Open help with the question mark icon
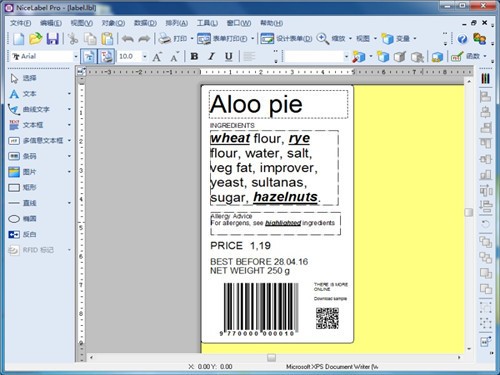The height and width of the screenshot is (375, 500). coord(462,39)
